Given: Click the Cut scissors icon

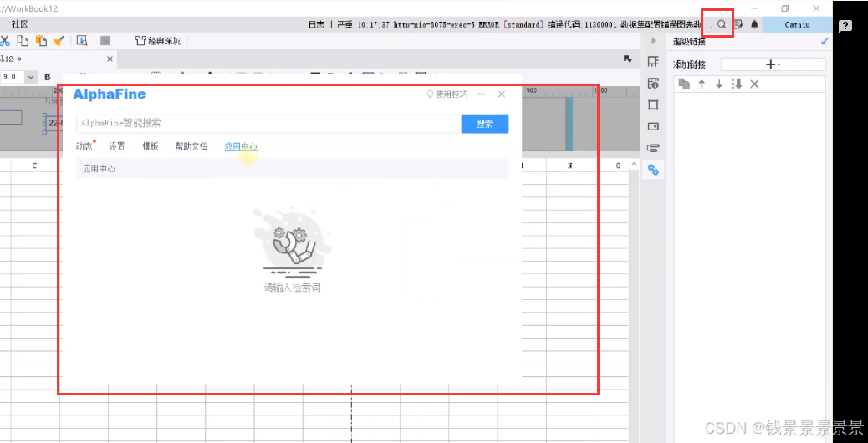Looking at the screenshot, I should (5, 40).
